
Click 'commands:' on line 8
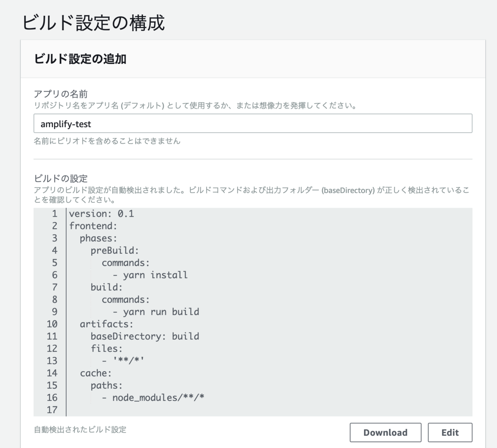tap(125, 299)
